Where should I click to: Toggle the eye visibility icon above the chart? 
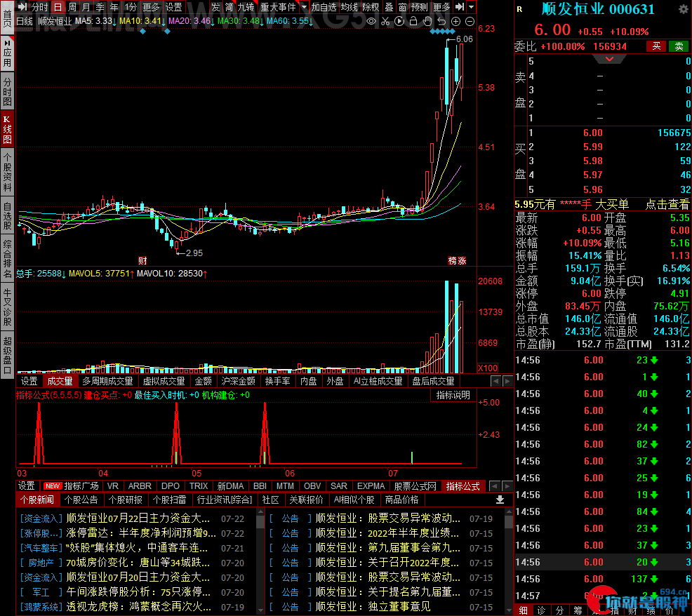click(x=371, y=21)
